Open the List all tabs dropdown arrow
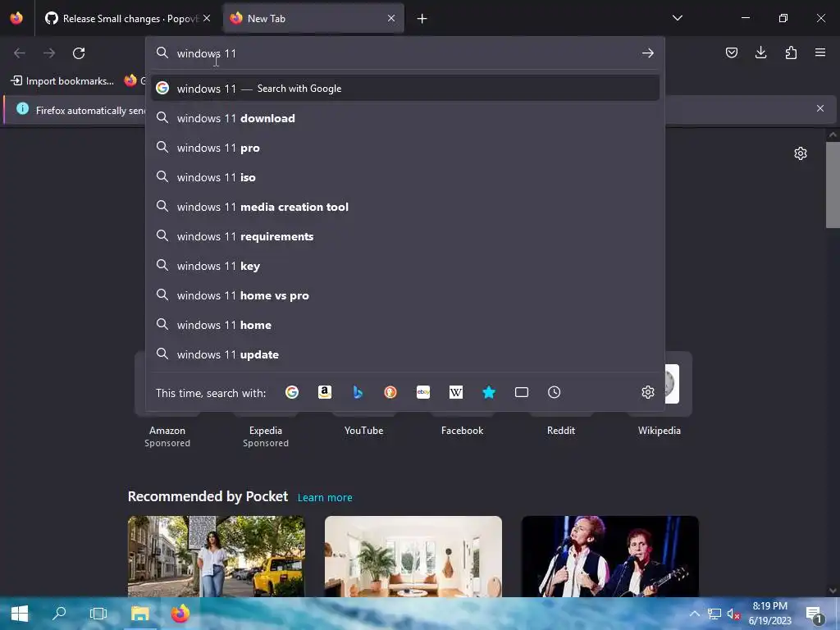Image resolution: width=840 pixels, height=630 pixels. click(x=677, y=18)
